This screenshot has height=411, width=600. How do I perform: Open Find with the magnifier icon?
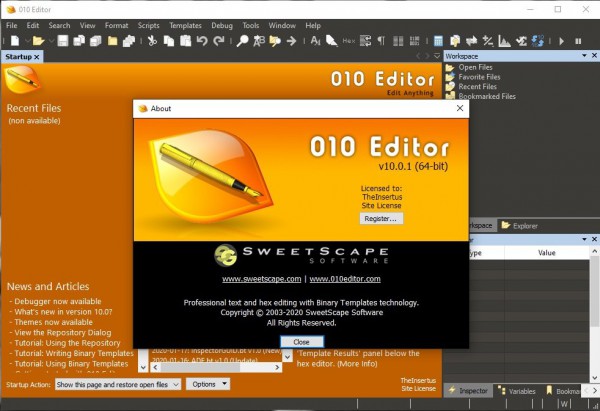click(242, 41)
